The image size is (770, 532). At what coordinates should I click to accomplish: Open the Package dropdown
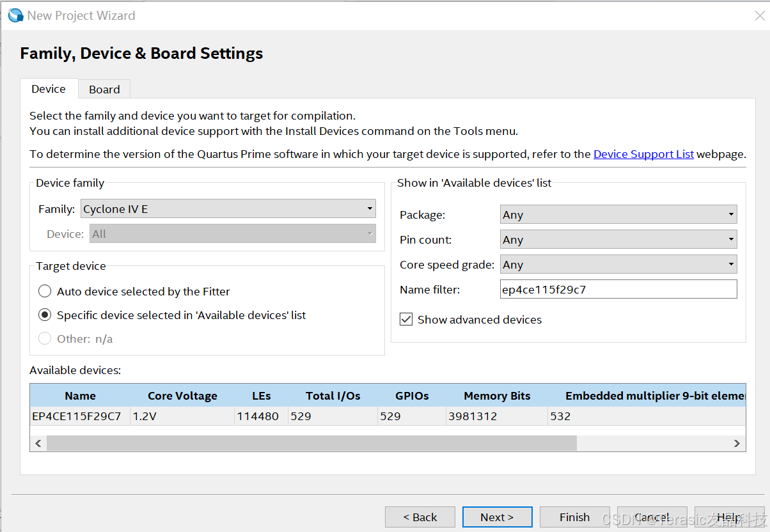pos(618,215)
